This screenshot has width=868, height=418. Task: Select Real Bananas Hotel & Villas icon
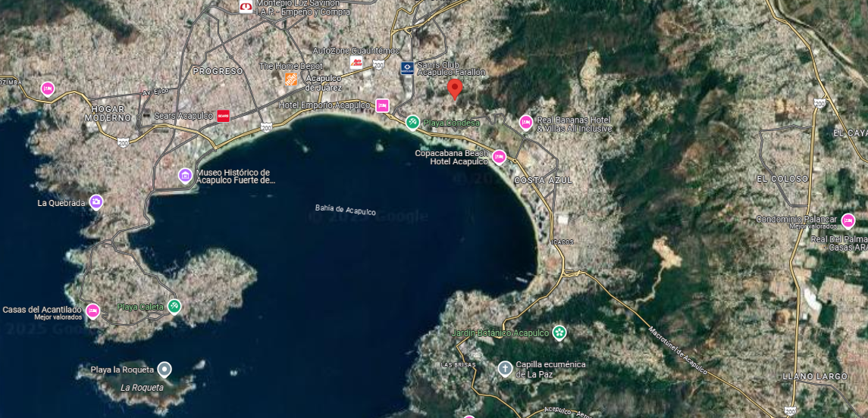[526, 122]
